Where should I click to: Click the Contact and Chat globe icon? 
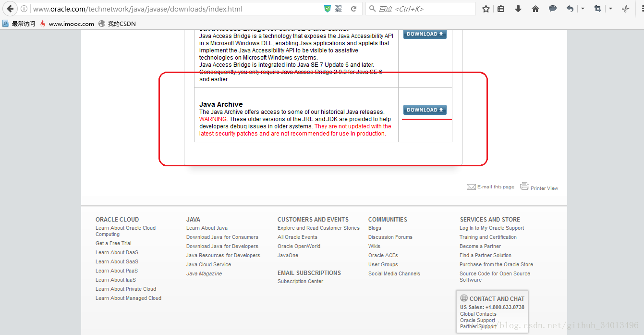tap(464, 298)
